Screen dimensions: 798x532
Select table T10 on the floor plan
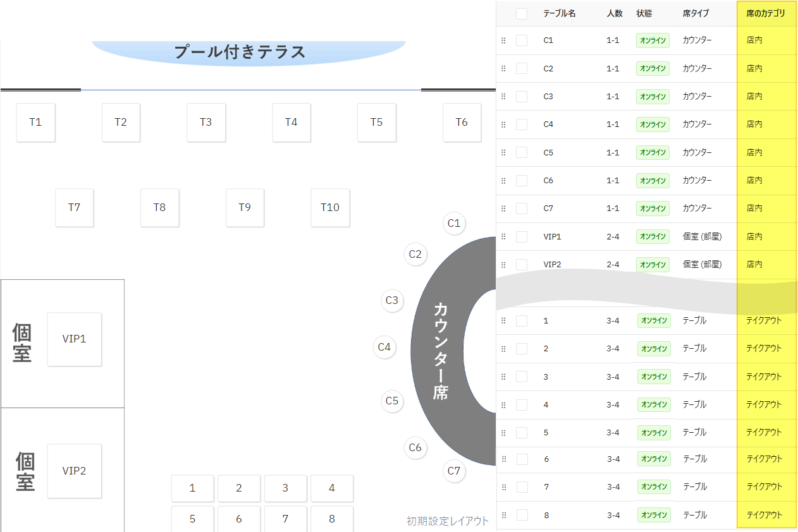(x=330, y=207)
